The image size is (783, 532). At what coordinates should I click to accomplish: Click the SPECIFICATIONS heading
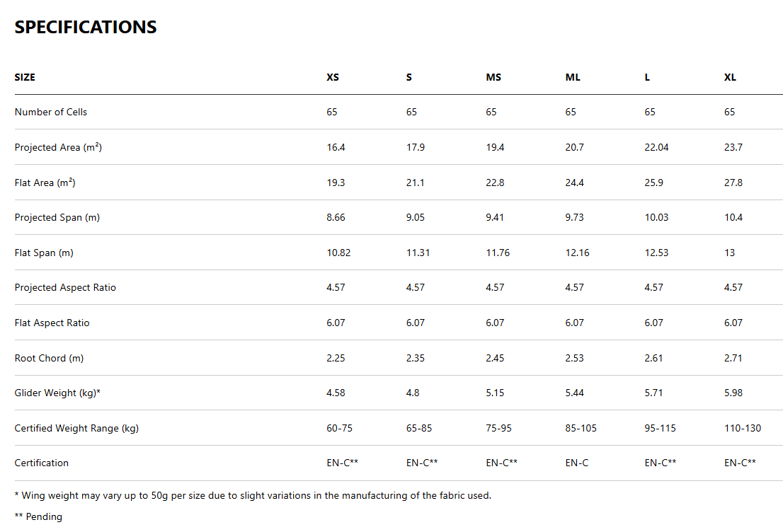point(86,27)
